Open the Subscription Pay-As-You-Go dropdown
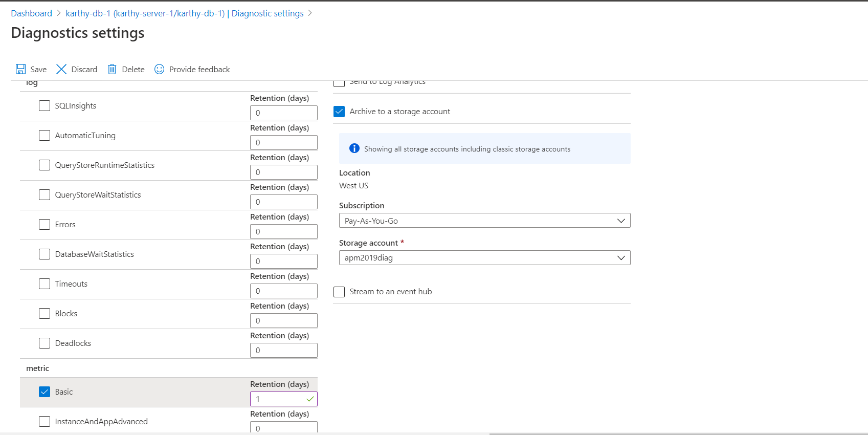 tap(484, 221)
